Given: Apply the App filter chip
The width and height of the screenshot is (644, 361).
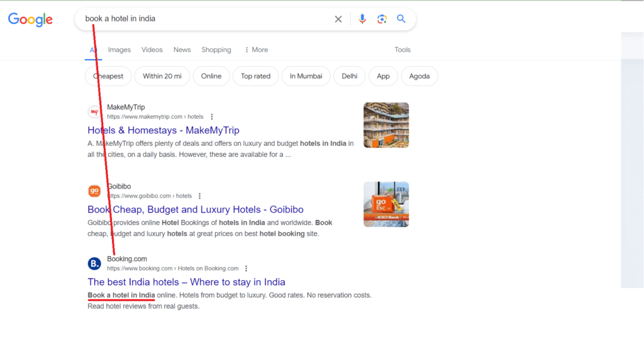Looking at the screenshot, I should tap(383, 76).
